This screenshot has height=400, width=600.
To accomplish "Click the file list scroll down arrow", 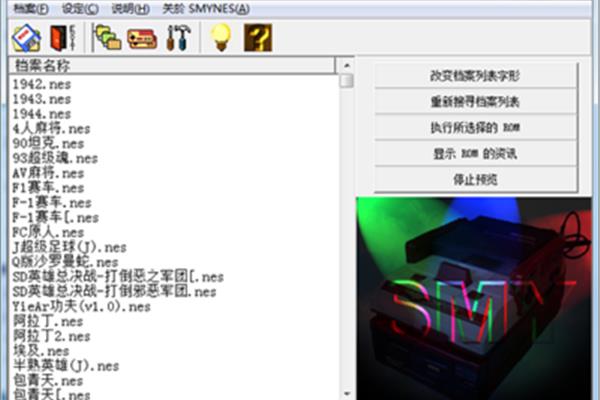I will coord(347,393).
